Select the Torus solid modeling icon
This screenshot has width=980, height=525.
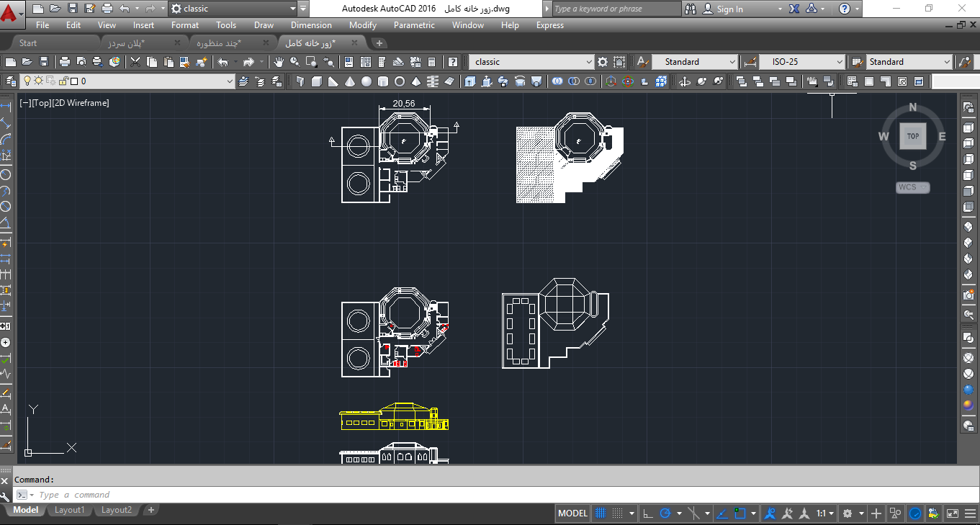tap(400, 81)
